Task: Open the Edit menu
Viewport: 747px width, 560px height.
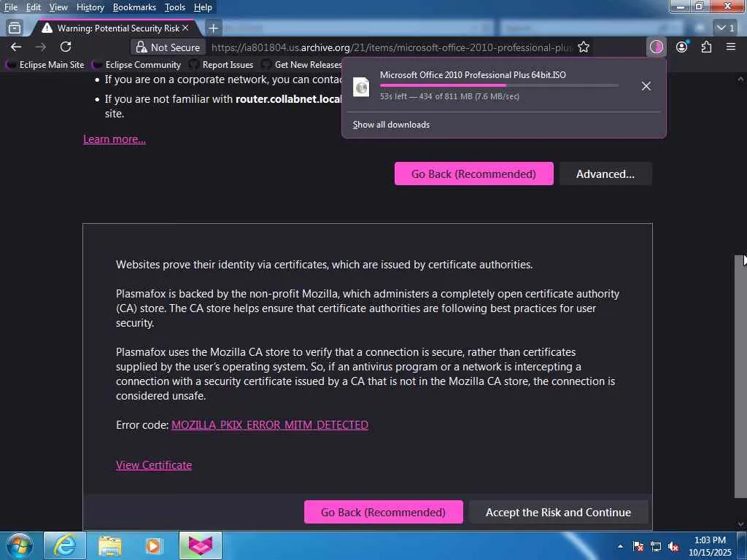Action: 33,7
